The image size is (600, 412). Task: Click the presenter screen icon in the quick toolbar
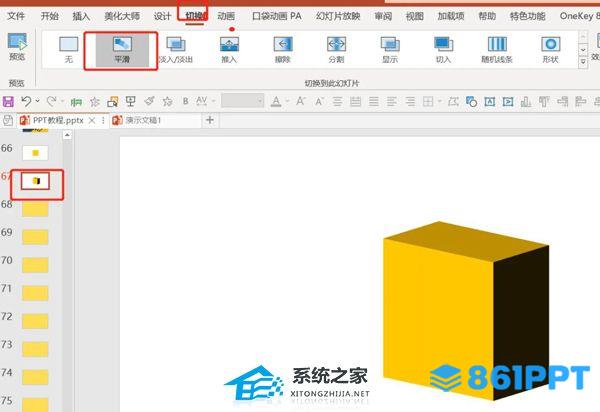point(131,101)
